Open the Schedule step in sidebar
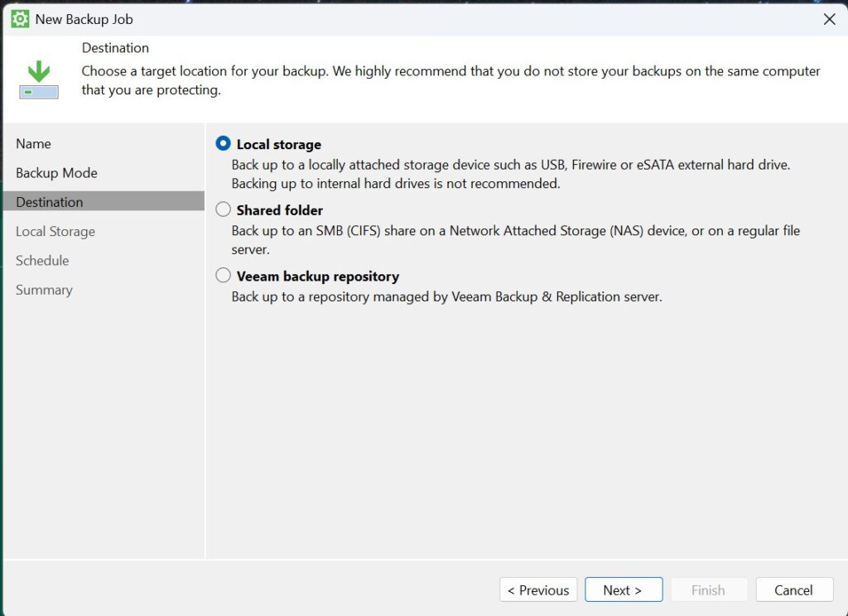Viewport: 848px width, 616px height. point(42,261)
